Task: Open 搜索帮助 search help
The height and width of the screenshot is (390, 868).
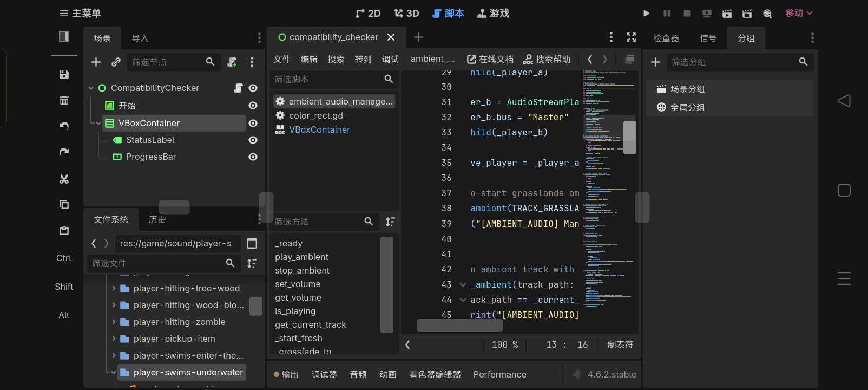Action: click(547, 59)
